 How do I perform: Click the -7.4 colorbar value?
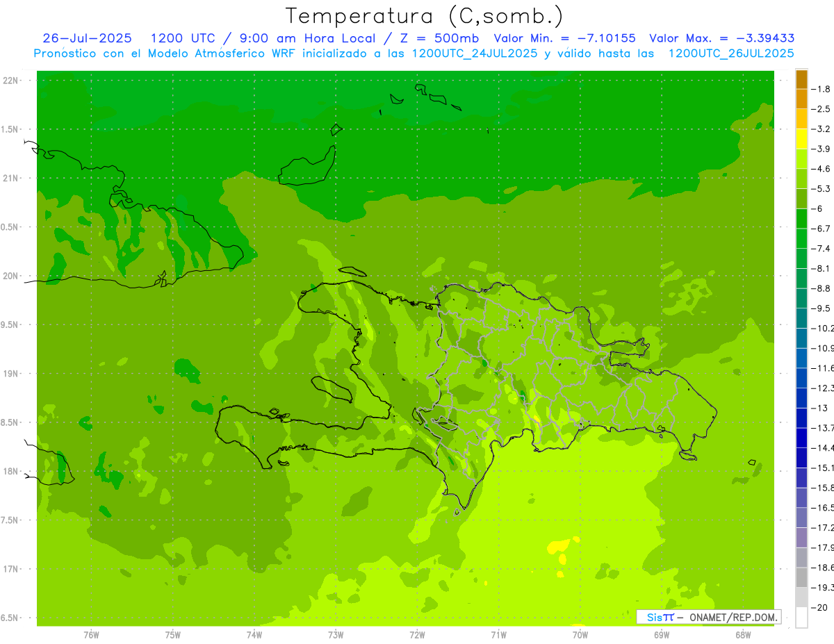[x=821, y=248]
